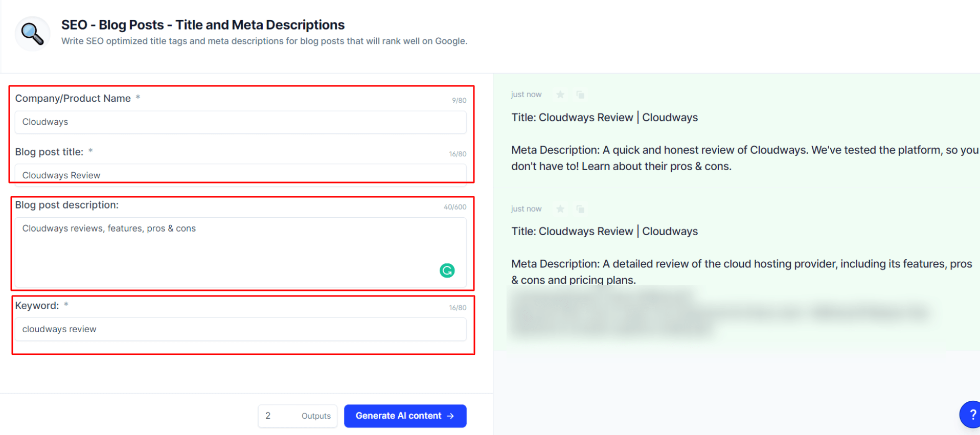Screen dimensions: 980x435
Task: Click the first Meta Description paragraph
Action: tap(745, 158)
